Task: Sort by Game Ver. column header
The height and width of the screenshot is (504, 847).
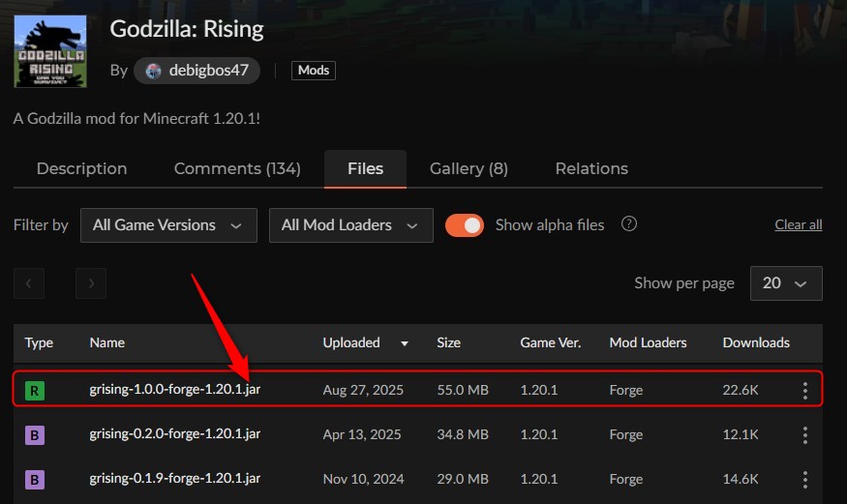Action: [551, 342]
